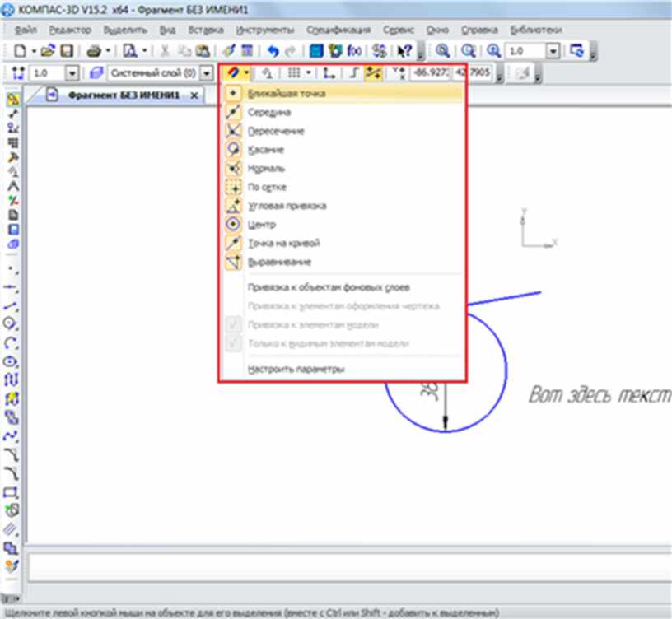Toggle the Центр center snap option
This screenshot has height=619, width=672.
click(262, 225)
